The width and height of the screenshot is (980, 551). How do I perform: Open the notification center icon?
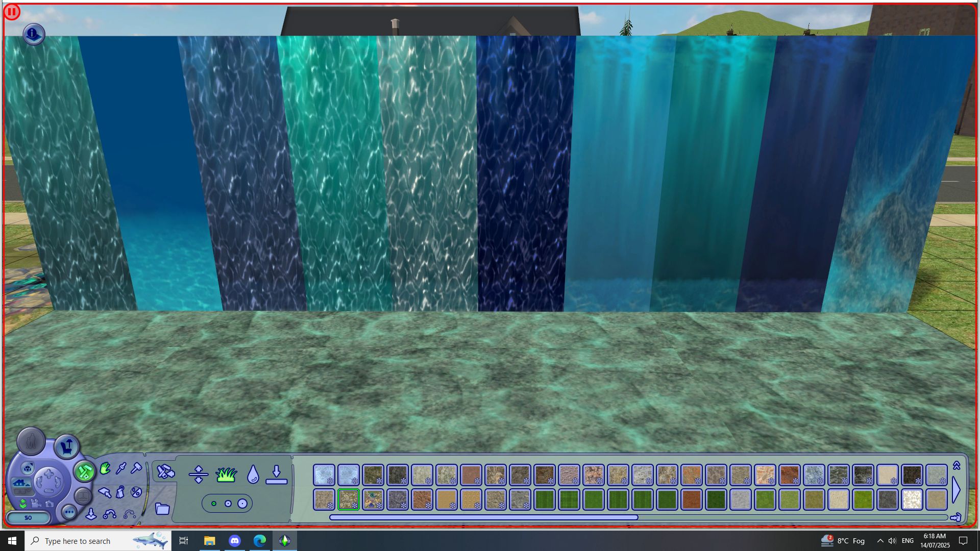click(963, 541)
